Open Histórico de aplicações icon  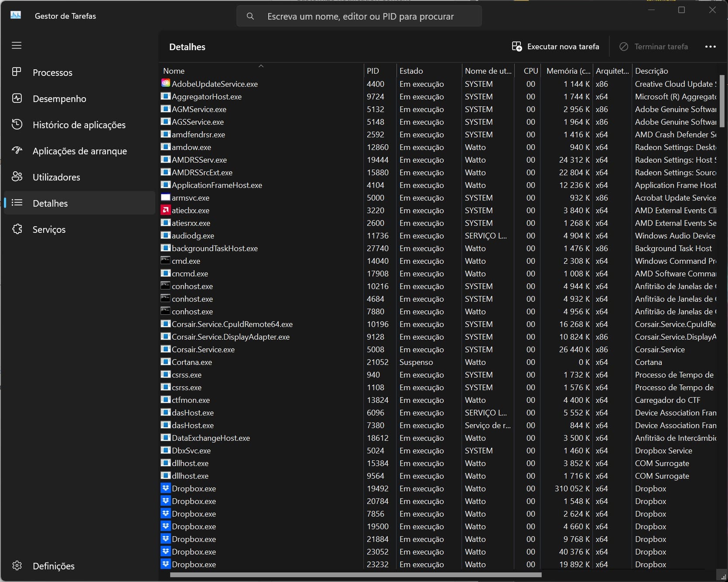point(17,125)
